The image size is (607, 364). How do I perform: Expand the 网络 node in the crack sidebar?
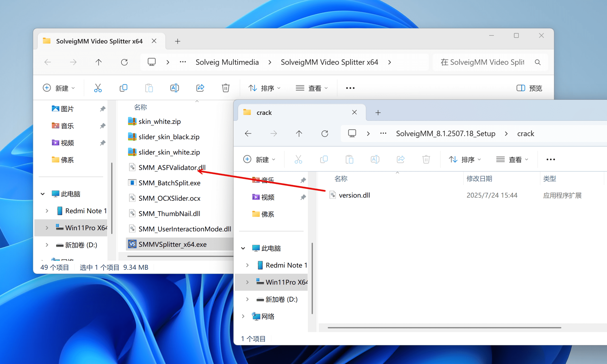coord(243,316)
